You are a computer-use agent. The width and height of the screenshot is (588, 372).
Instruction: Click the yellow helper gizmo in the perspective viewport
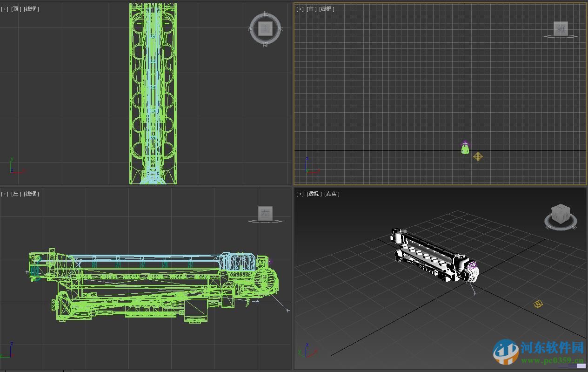[538, 304]
